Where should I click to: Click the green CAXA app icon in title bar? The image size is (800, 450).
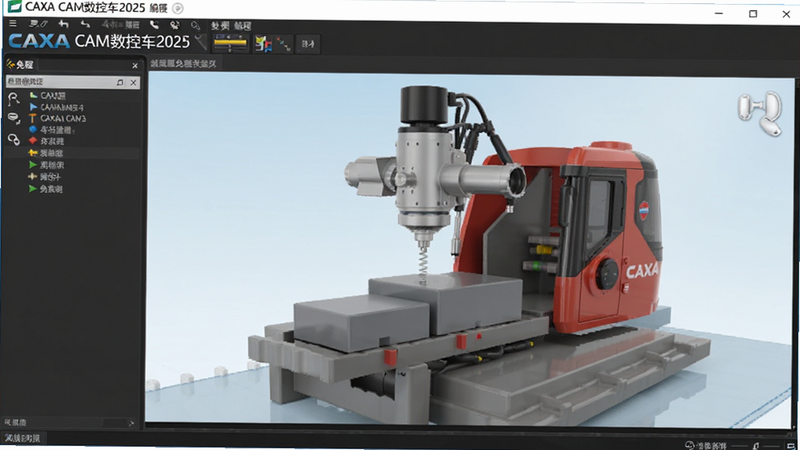(14, 6)
